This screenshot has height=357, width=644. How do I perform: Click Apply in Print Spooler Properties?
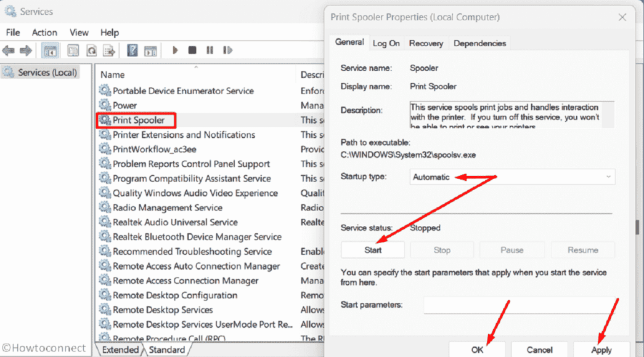click(x=601, y=350)
